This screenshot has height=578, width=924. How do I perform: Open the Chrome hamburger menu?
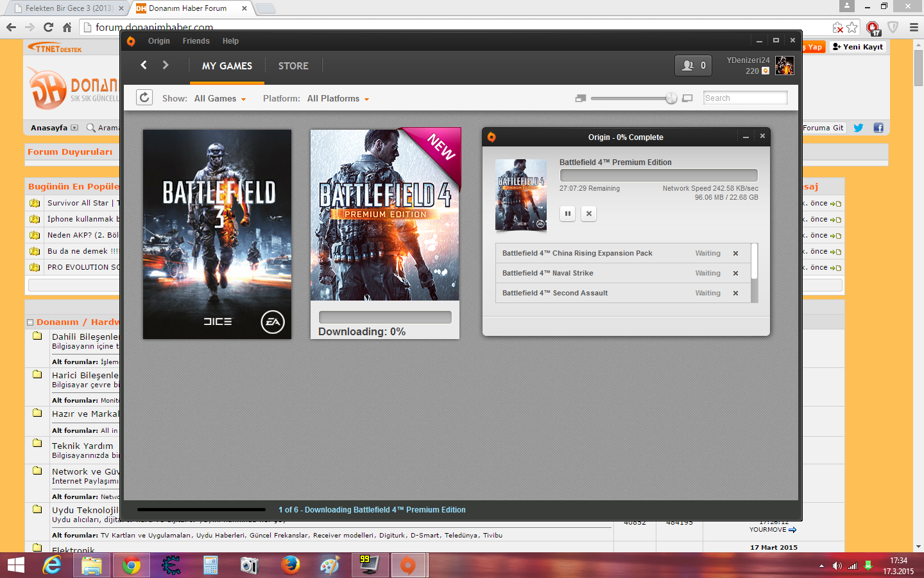[x=914, y=27]
